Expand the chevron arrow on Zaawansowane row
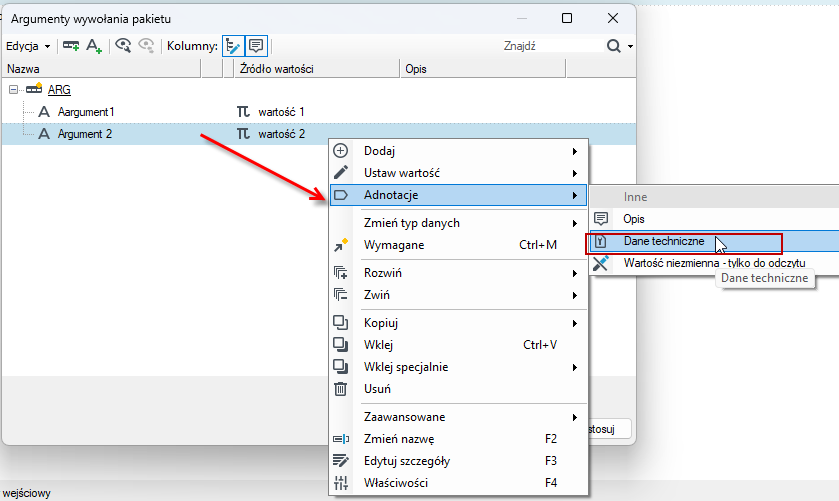This screenshot has height=501, width=839. tap(575, 417)
